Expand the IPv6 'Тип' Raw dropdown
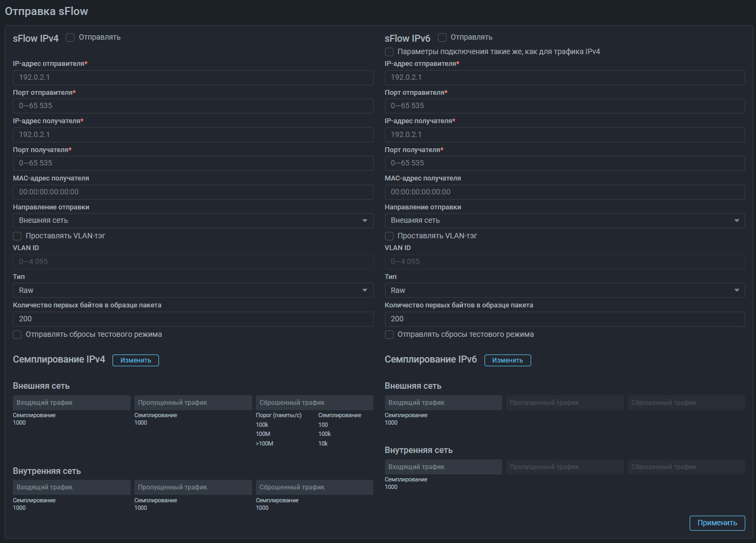Image resolution: width=756 pixels, height=543 pixels. [x=564, y=290]
